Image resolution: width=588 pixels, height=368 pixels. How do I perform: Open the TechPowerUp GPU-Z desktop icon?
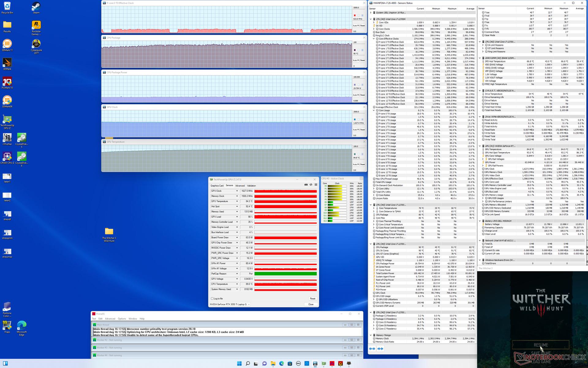[x=7, y=120]
